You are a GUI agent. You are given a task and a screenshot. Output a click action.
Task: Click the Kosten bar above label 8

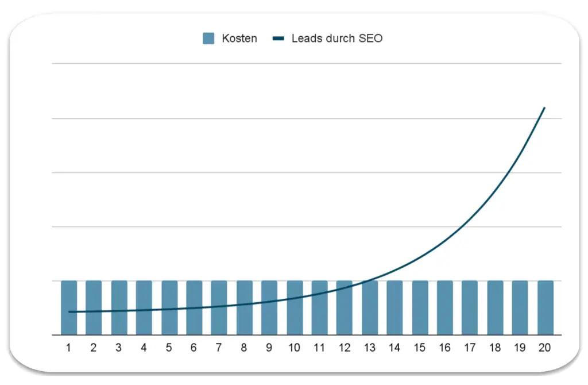click(x=245, y=322)
